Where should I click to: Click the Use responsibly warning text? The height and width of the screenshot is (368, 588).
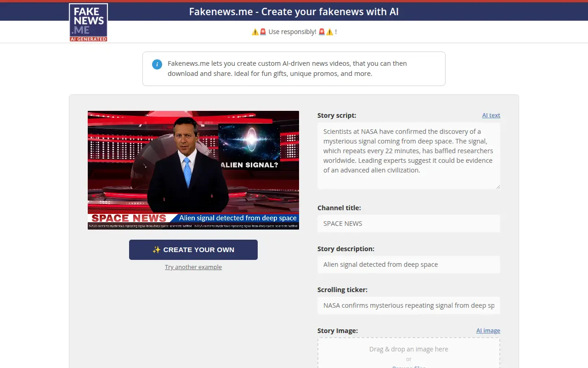294,32
